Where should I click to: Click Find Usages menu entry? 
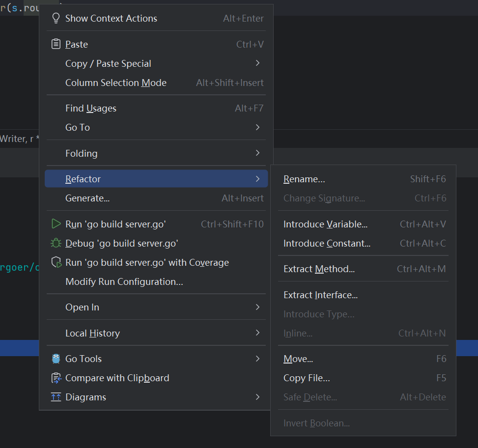[x=91, y=108]
